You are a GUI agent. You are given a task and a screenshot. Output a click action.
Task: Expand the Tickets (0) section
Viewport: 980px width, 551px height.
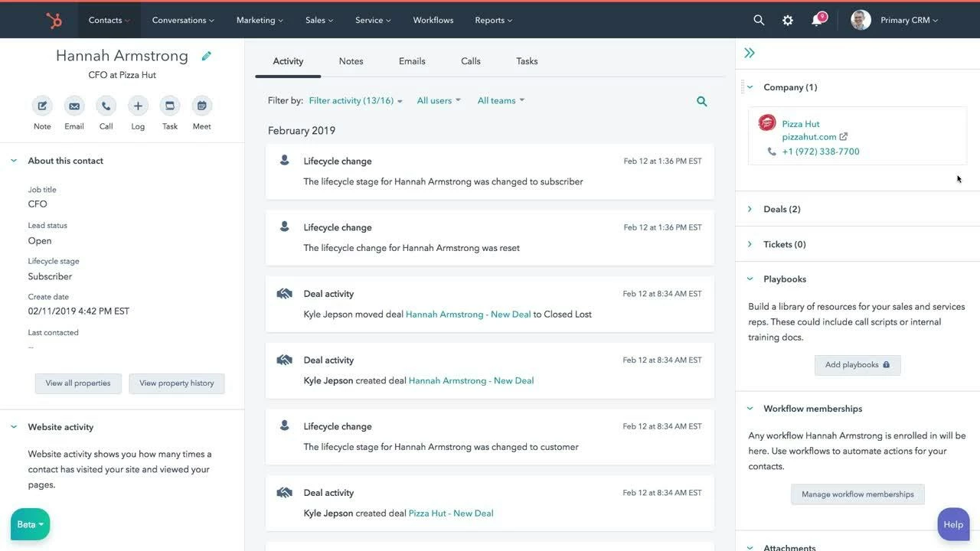(x=750, y=244)
